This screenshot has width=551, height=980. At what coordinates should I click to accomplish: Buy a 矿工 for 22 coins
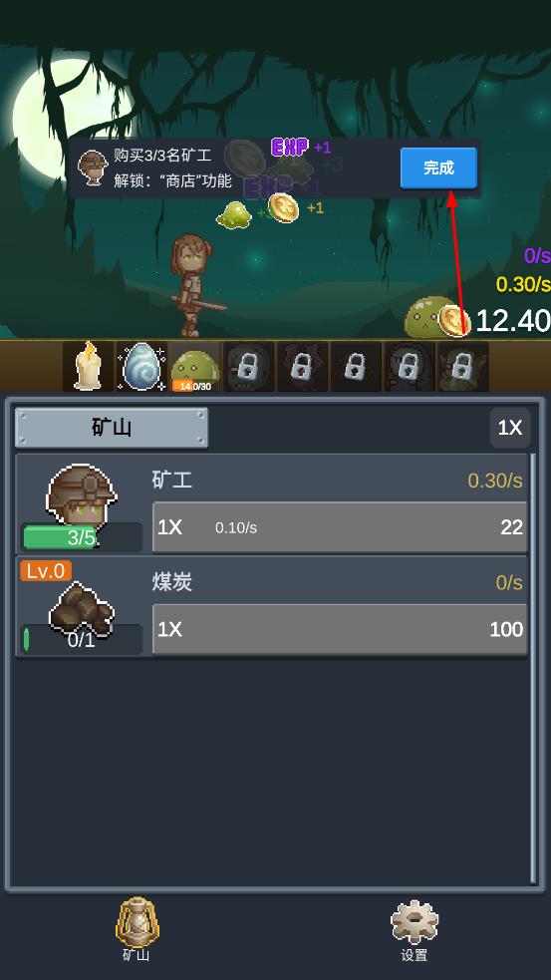tap(340, 527)
